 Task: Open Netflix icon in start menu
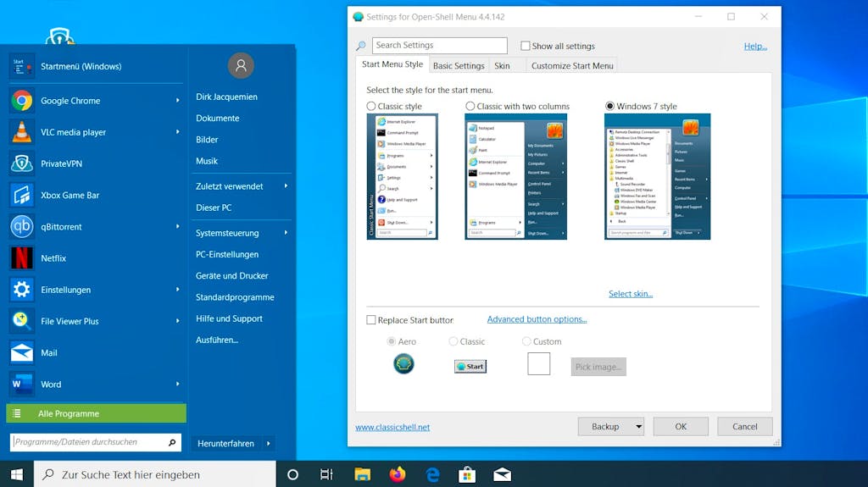tap(21, 258)
